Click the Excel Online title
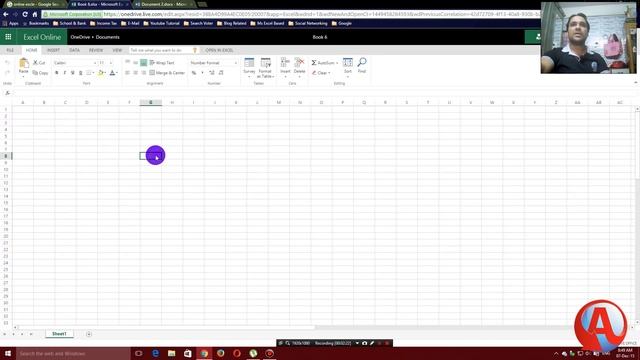The height and width of the screenshot is (360, 640). click(42, 37)
